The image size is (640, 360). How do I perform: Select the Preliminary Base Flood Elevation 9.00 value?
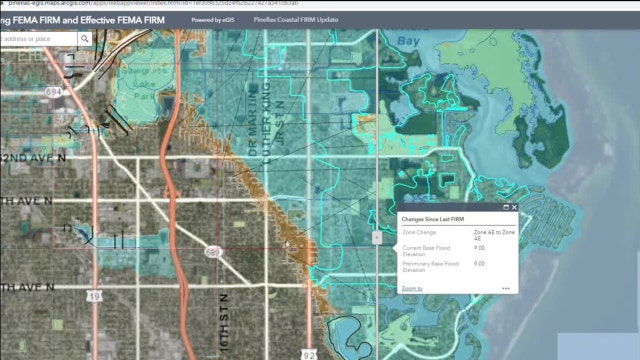tap(479, 264)
